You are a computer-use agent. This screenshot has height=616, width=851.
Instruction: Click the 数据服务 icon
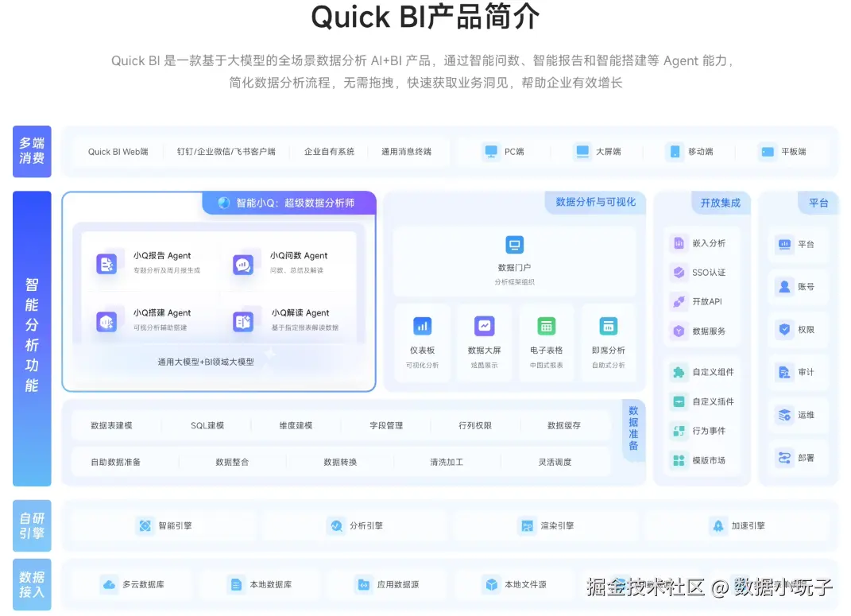point(679,331)
